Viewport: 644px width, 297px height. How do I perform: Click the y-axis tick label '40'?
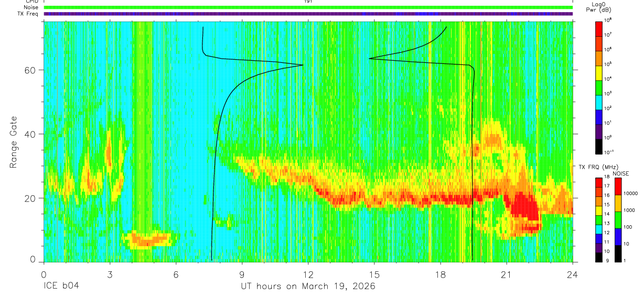point(30,134)
